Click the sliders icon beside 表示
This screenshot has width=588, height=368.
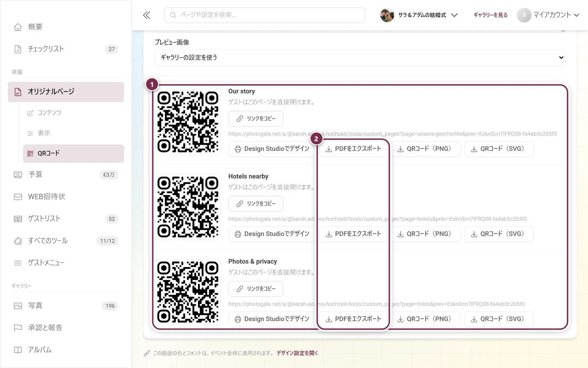tap(30, 133)
